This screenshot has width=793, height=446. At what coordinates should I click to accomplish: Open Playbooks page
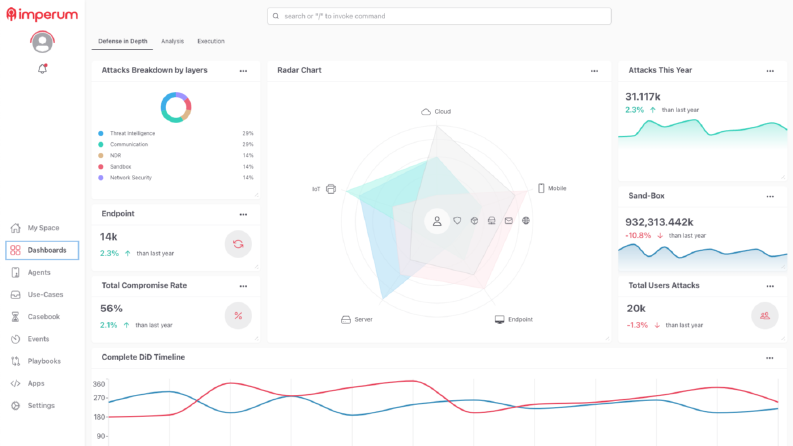tap(42, 361)
